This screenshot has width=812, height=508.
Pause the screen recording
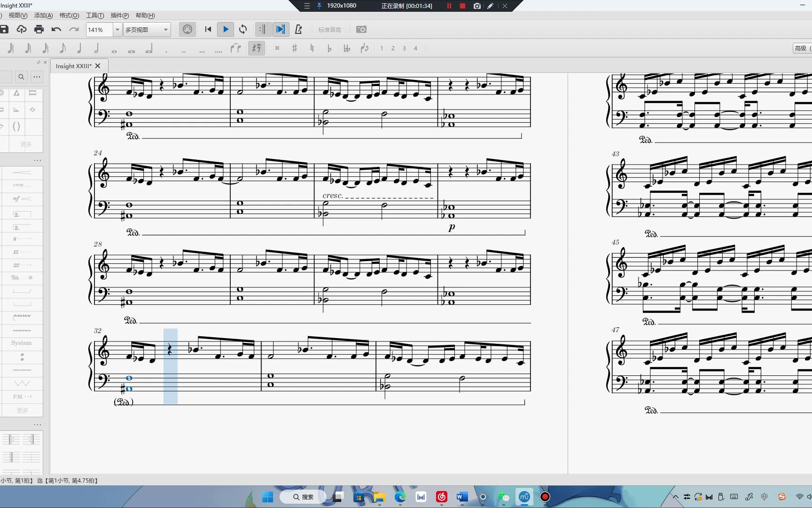tap(449, 6)
